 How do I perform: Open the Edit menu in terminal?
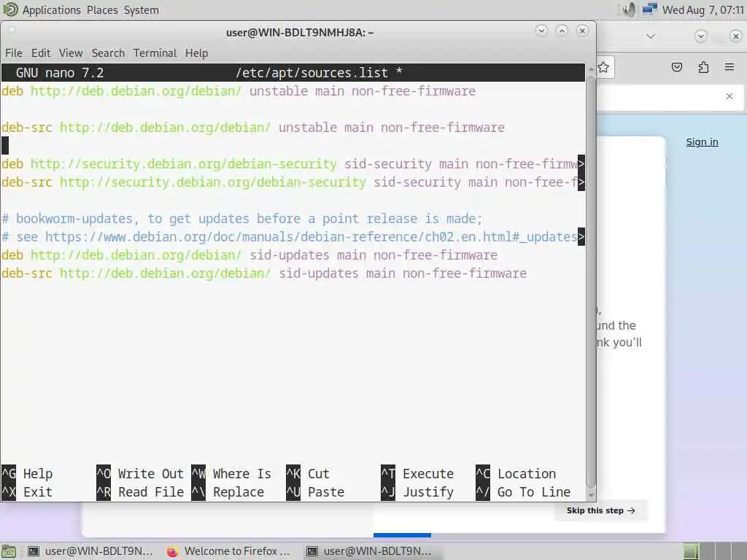pos(41,52)
